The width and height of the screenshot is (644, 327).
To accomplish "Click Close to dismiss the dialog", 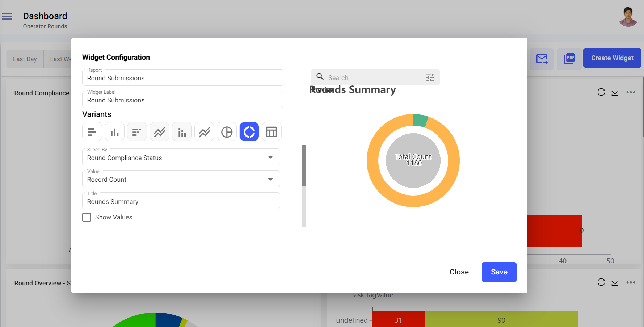I will pyautogui.click(x=459, y=272).
